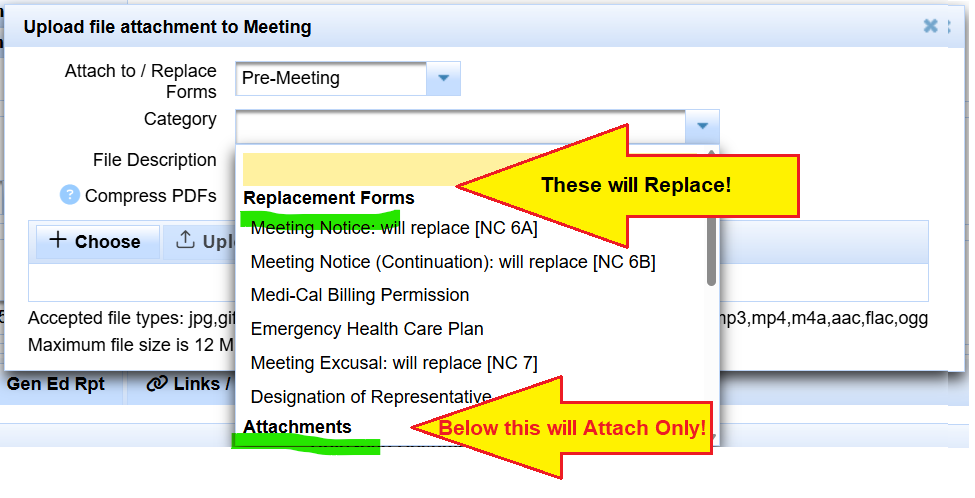Click the scroll-up arrow of category list
The height and width of the screenshot is (498, 975).
click(711, 153)
